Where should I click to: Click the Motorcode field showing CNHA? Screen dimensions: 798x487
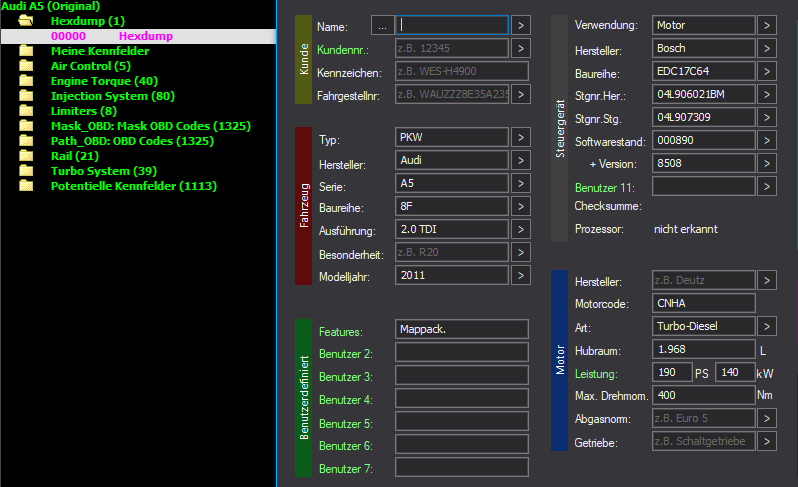click(704, 303)
